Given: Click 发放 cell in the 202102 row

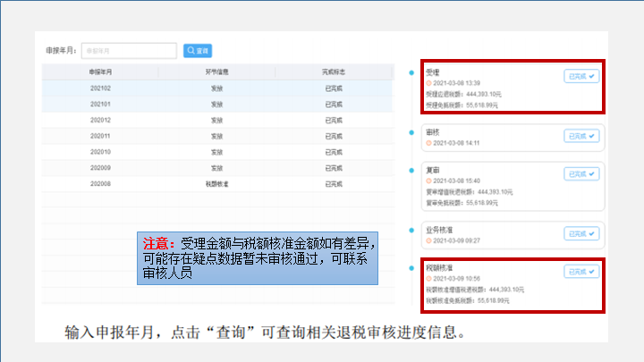Looking at the screenshot, I should 216,88.
